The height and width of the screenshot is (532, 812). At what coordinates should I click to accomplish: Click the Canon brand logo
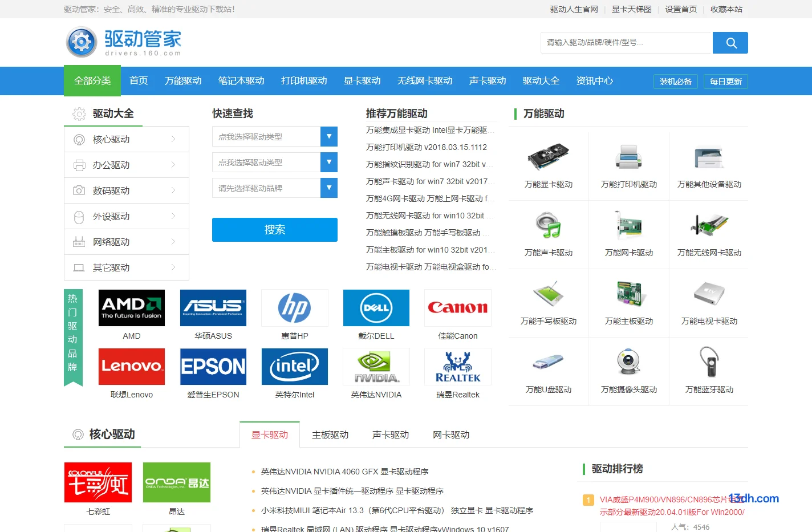[x=458, y=308]
